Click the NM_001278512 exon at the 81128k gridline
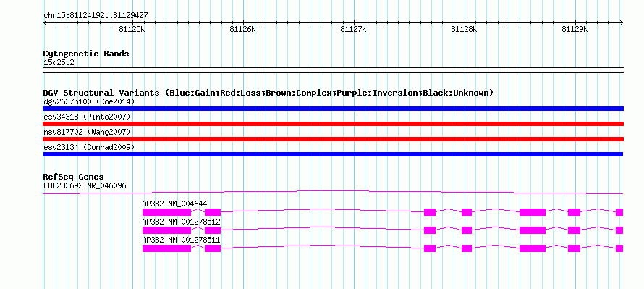644x289 pixels. 467,230
